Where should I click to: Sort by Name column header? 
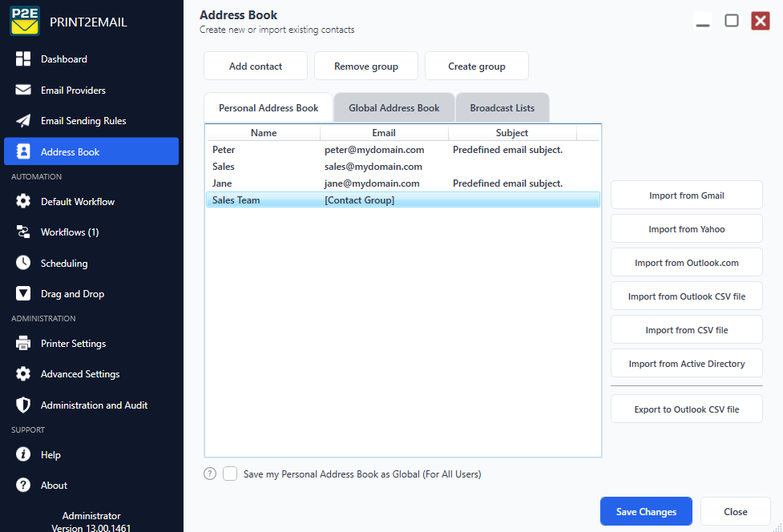pos(263,133)
